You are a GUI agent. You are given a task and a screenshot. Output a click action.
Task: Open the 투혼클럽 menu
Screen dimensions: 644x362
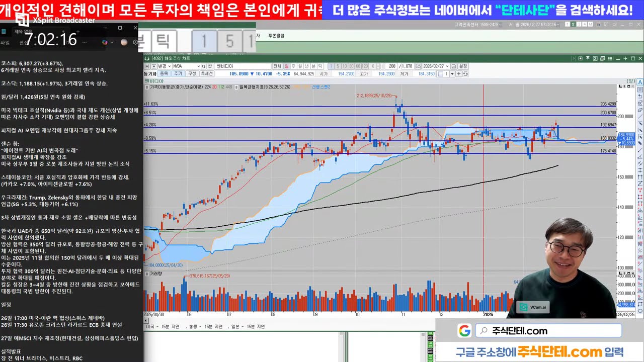pos(276,36)
